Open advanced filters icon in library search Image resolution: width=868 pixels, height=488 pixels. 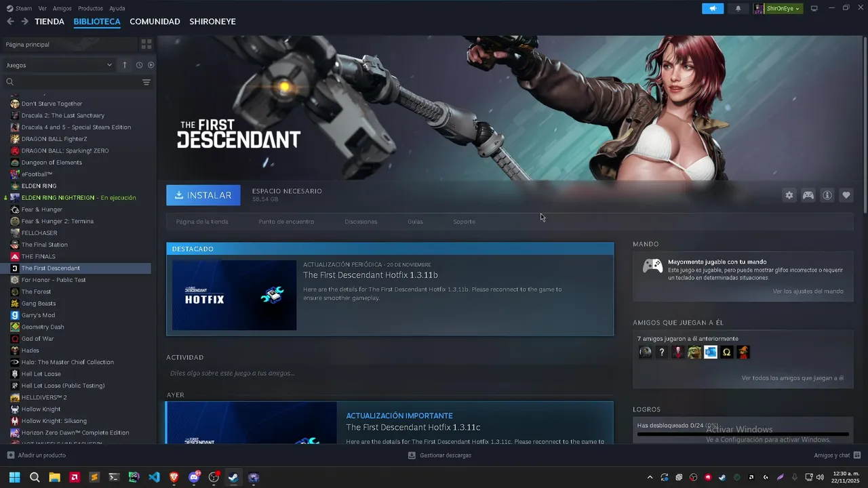pyautogui.click(x=146, y=82)
